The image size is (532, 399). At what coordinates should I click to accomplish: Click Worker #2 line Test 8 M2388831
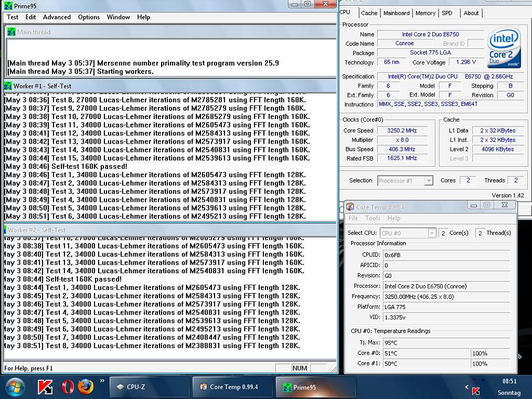click(152, 346)
